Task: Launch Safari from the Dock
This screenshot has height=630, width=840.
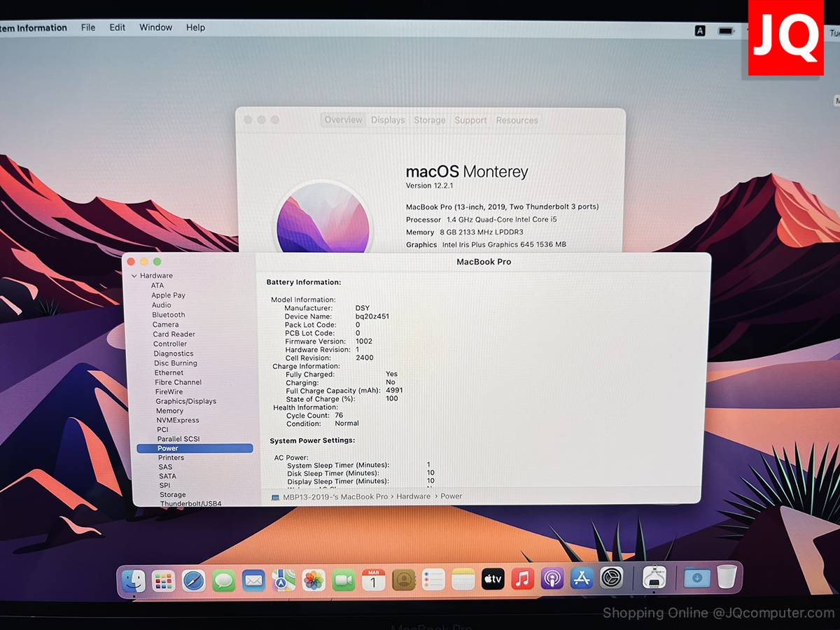Action: click(194, 580)
